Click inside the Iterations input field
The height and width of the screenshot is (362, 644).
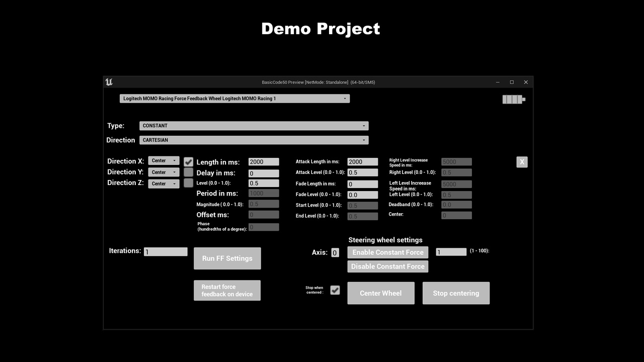click(x=165, y=251)
